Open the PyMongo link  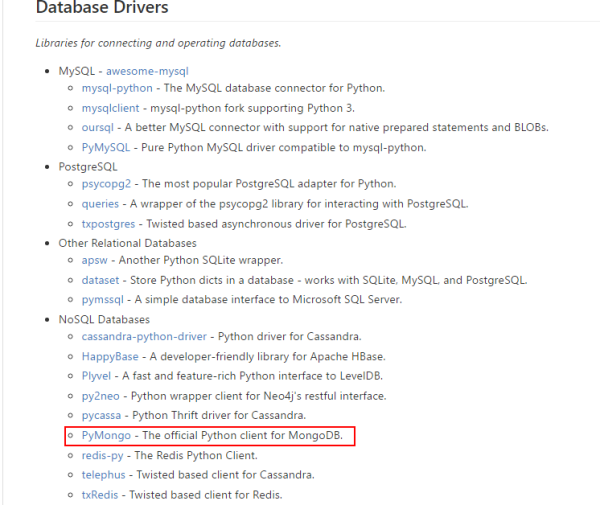click(106, 435)
